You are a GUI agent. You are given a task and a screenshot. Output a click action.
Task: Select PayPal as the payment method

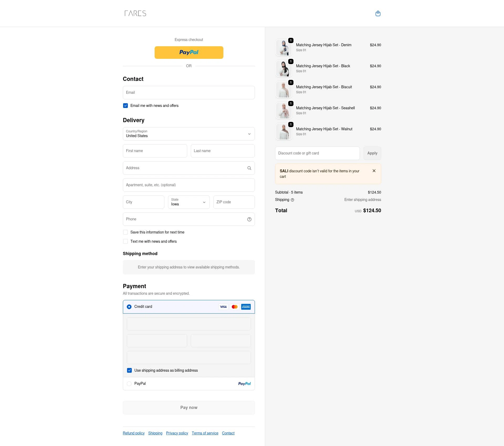point(129,383)
